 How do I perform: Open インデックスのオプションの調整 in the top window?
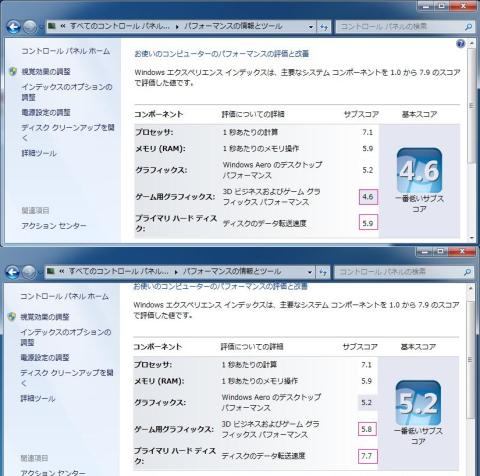pos(67,92)
